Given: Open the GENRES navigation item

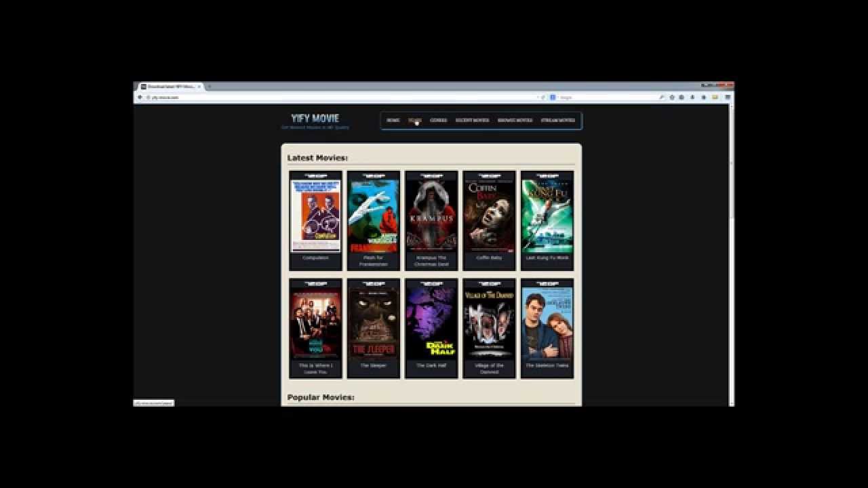Looking at the screenshot, I should (438, 121).
